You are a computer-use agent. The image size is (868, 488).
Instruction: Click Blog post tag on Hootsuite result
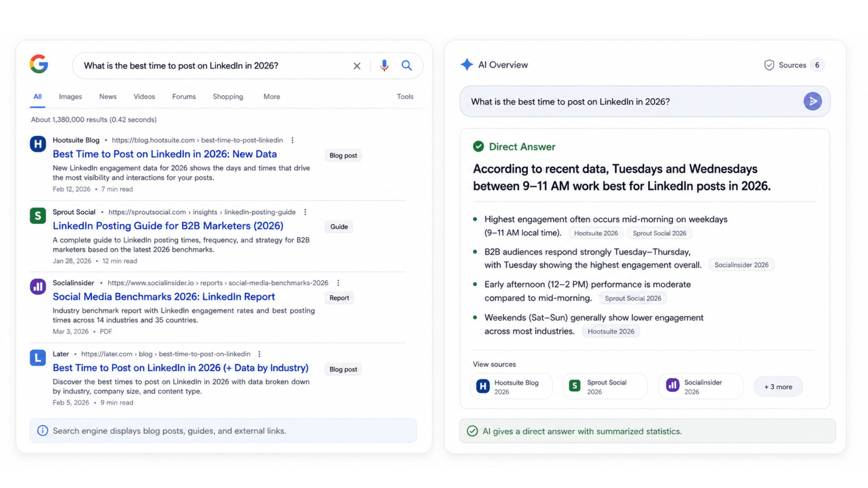pyautogui.click(x=343, y=155)
